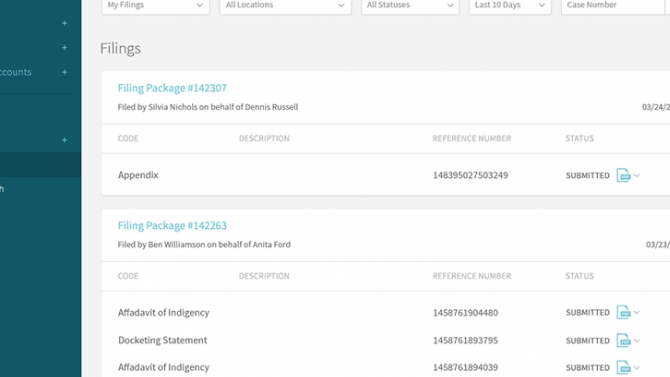This screenshot has height=377, width=670.
Task: Click reference number 1458761904480
Action: pos(465,313)
